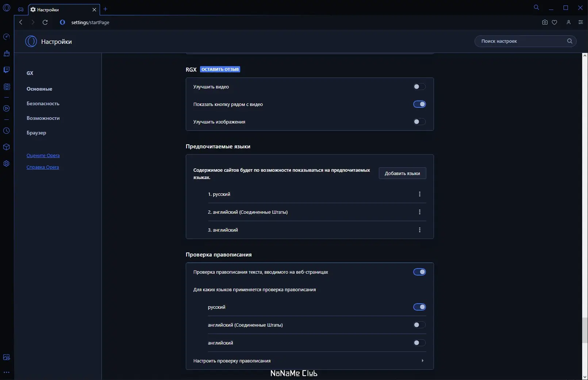Open Settings gear icon in sidebar
The height and width of the screenshot is (380, 588).
coord(7,164)
